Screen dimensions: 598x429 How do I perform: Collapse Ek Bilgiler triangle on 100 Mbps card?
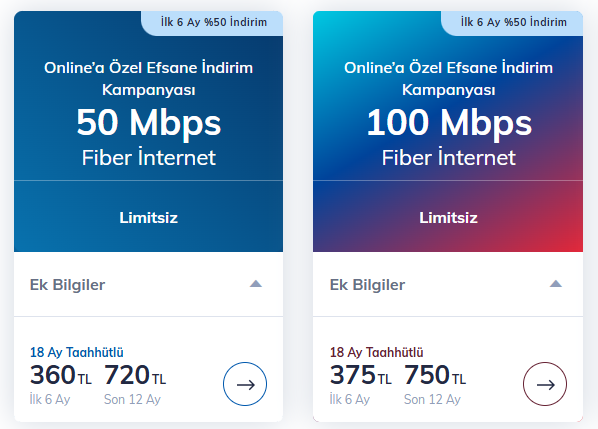(556, 284)
